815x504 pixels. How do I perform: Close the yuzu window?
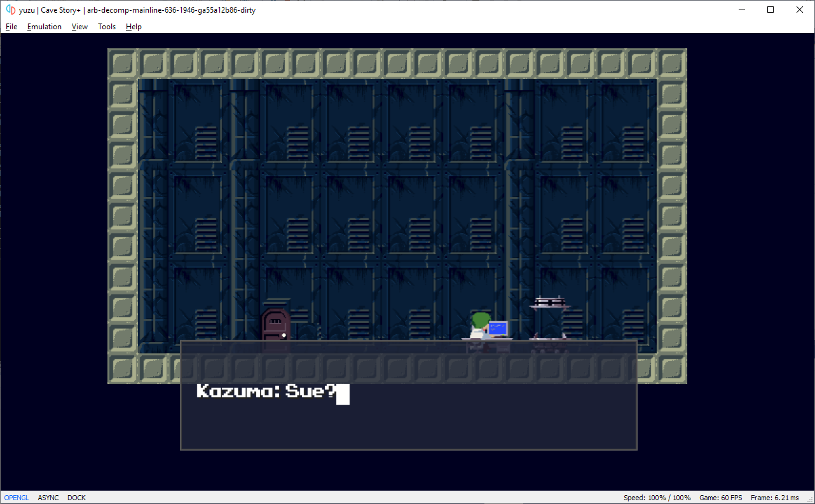(800, 10)
